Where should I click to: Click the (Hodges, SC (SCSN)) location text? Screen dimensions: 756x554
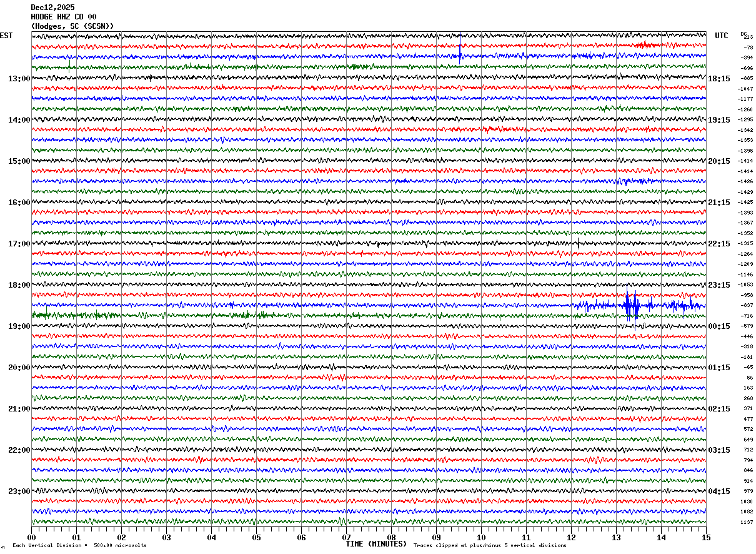(72, 26)
